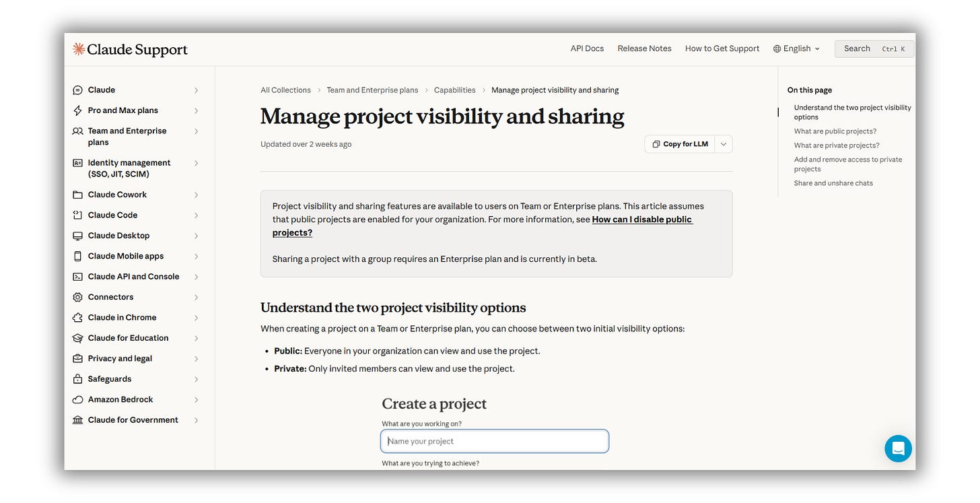The width and height of the screenshot is (980, 503).
Task: Expand the Identity management chevron
Action: click(197, 163)
